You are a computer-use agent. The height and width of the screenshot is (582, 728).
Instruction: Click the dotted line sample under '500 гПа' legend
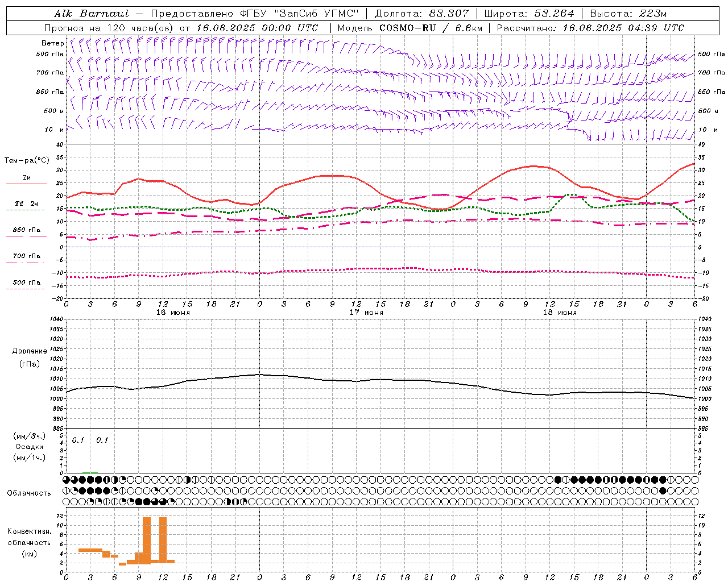26,289
